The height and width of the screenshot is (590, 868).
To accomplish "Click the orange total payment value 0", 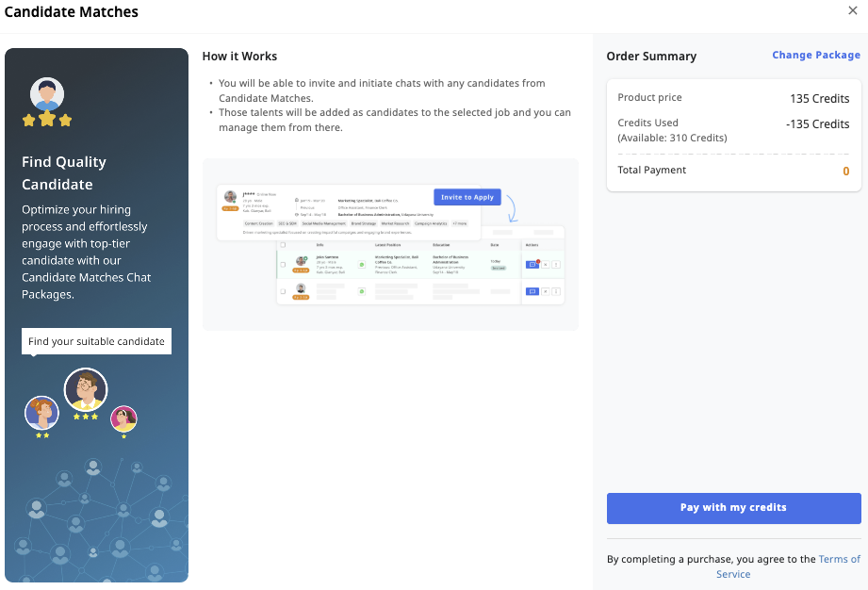I will [x=846, y=171].
